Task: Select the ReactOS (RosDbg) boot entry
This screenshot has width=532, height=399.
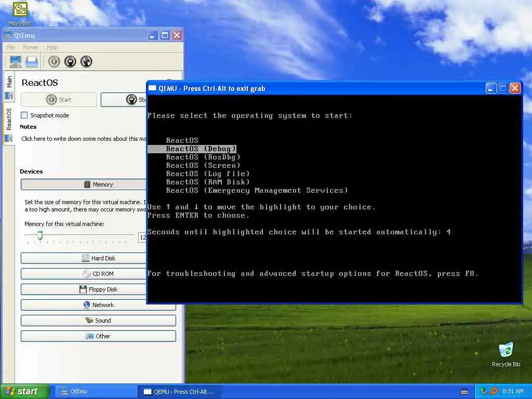Action: [203, 157]
